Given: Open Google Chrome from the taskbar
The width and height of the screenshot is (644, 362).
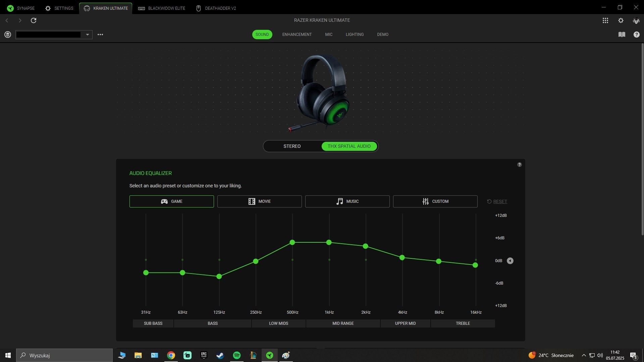Looking at the screenshot, I should [171, 355].
